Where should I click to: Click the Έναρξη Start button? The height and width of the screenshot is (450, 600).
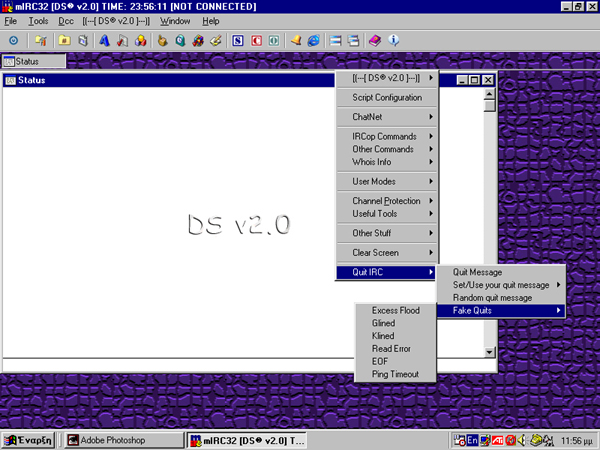[x=28, y=440]
